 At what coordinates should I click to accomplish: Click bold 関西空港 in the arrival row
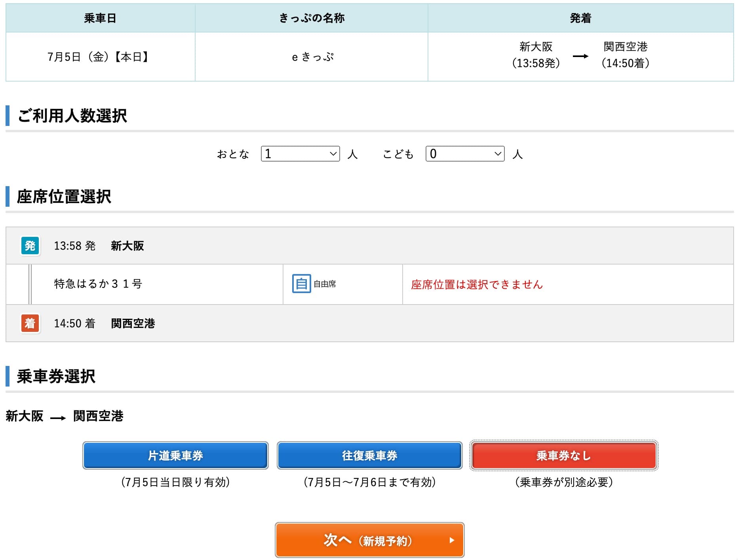click(133, 324)
